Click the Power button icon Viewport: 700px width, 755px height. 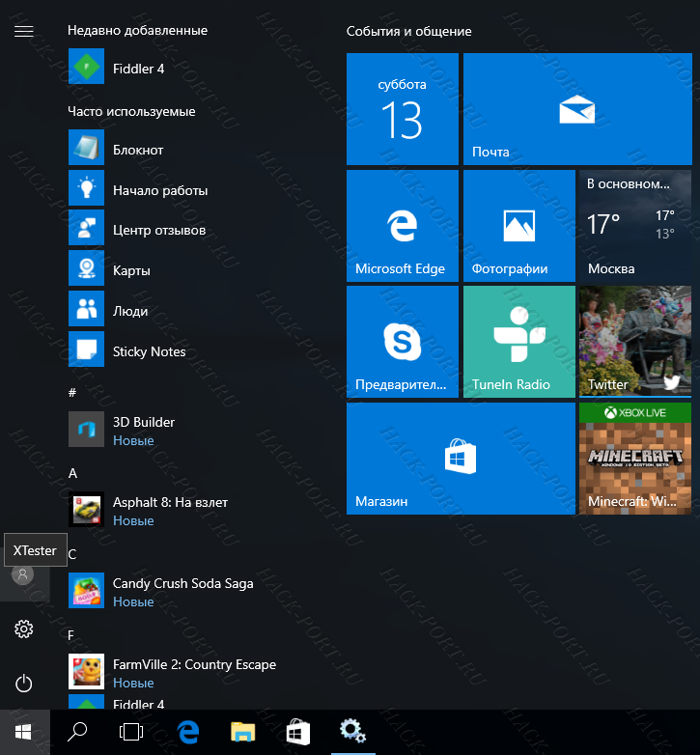pos(23,684)
